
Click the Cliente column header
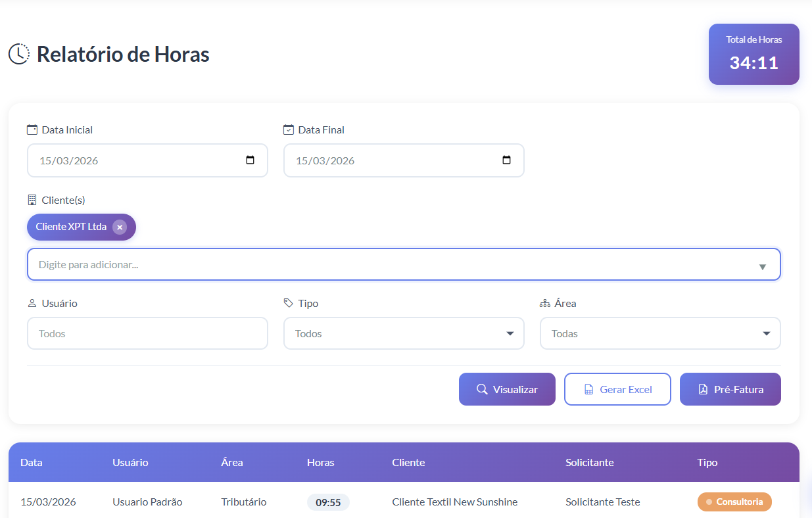tap(408, 462)
